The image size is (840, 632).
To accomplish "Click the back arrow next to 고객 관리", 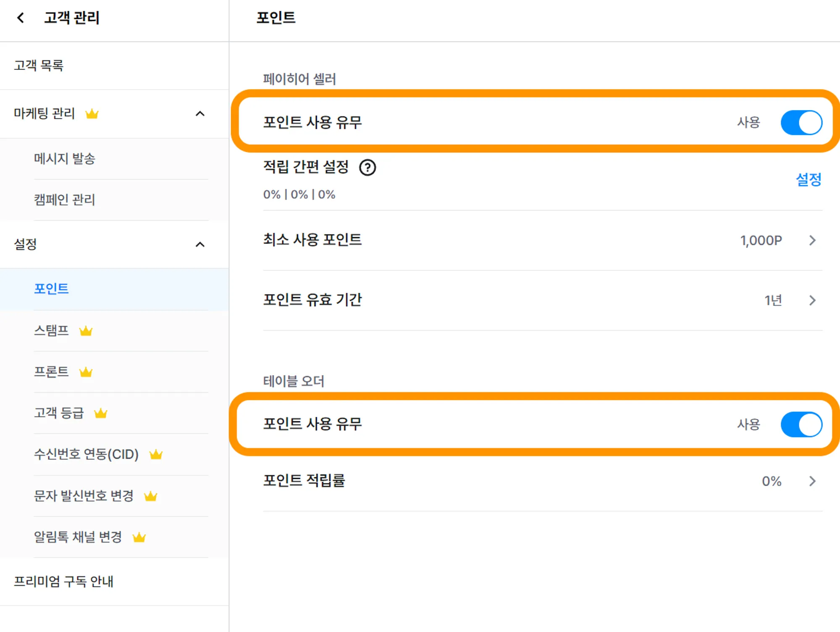I will click(x=20, y=18).
